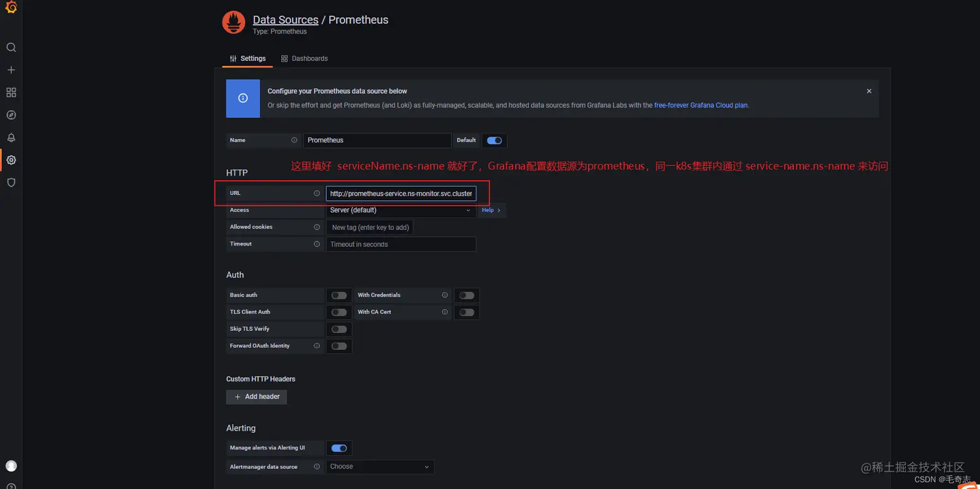Viewport: 980px width, 489px height.
Task: Click the Timeout in seconds field
Action: click(x=401, y=244)
